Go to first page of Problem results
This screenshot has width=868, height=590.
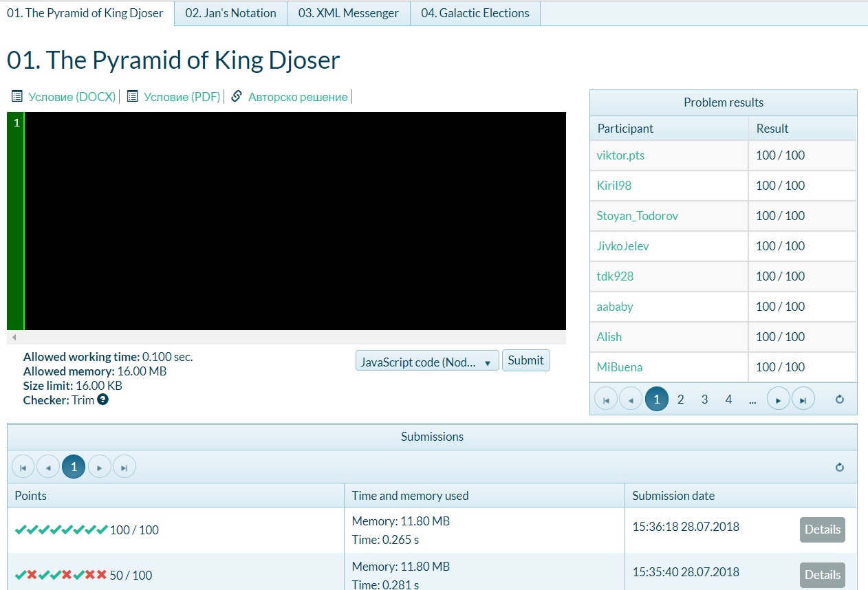(x=606, y=399)
